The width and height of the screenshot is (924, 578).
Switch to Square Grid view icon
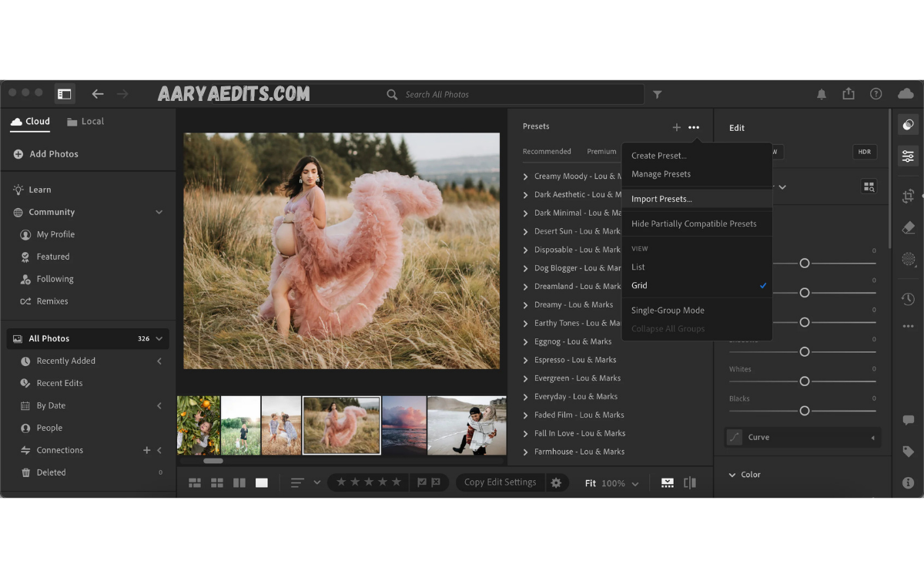(x=217, y=482)
